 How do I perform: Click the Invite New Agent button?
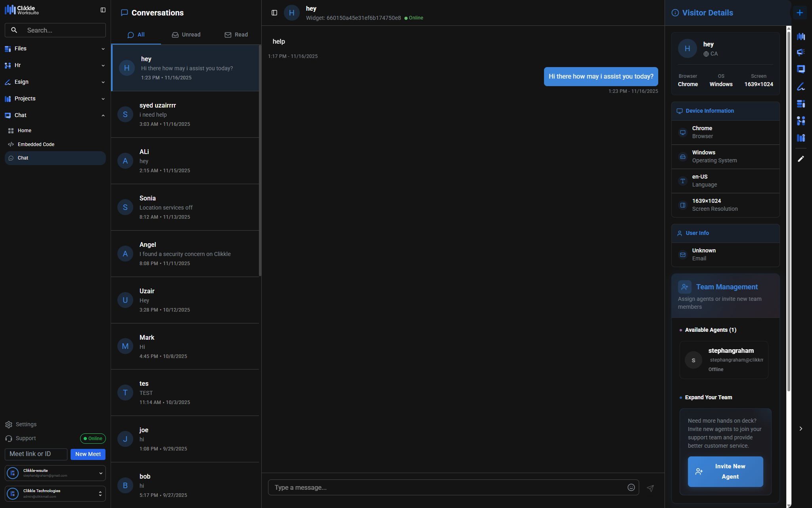click(x=725, y=471)
